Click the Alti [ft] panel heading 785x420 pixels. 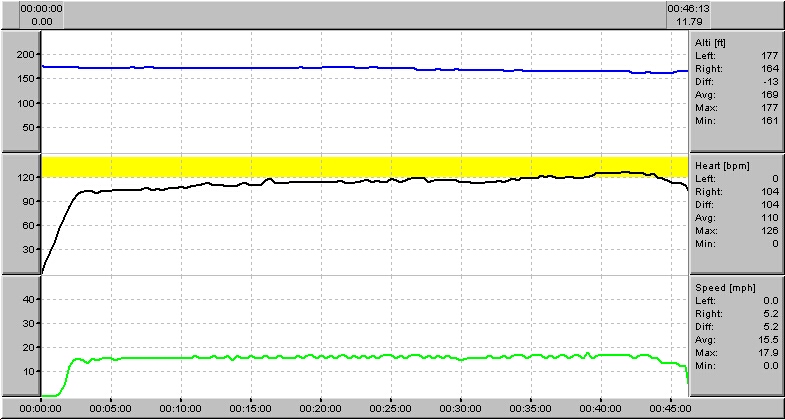click(710, 43)
